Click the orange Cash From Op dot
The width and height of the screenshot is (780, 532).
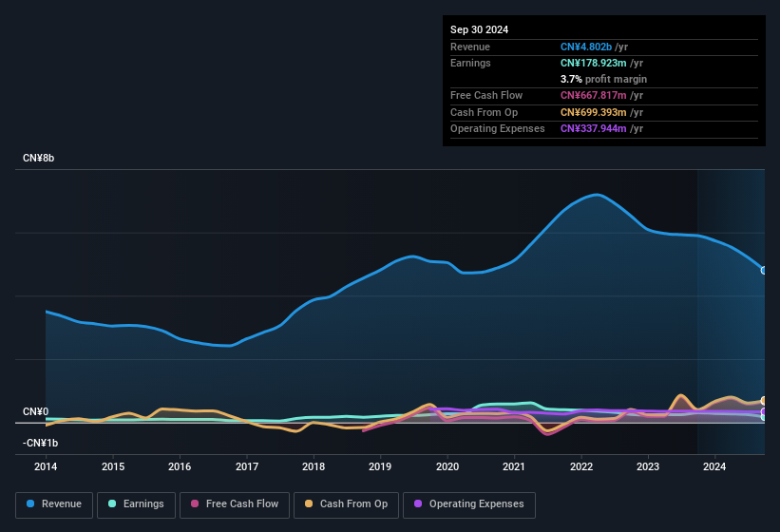click(310, 504)
